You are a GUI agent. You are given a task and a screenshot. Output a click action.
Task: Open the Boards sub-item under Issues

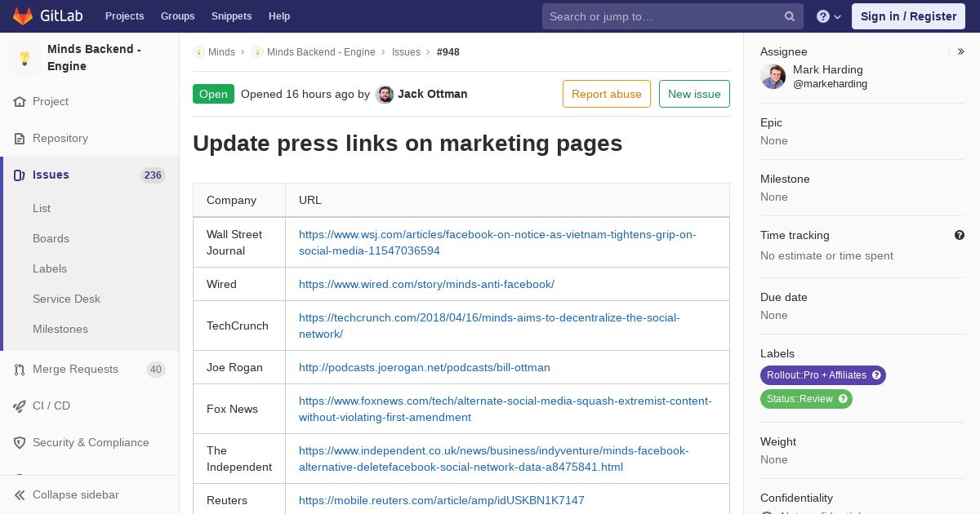(51, 238)
